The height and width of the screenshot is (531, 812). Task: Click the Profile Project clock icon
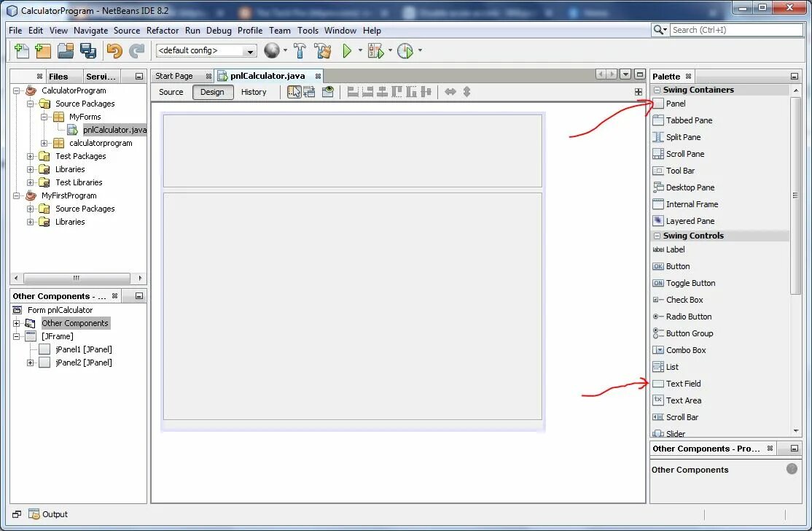[x=405, y=51]
